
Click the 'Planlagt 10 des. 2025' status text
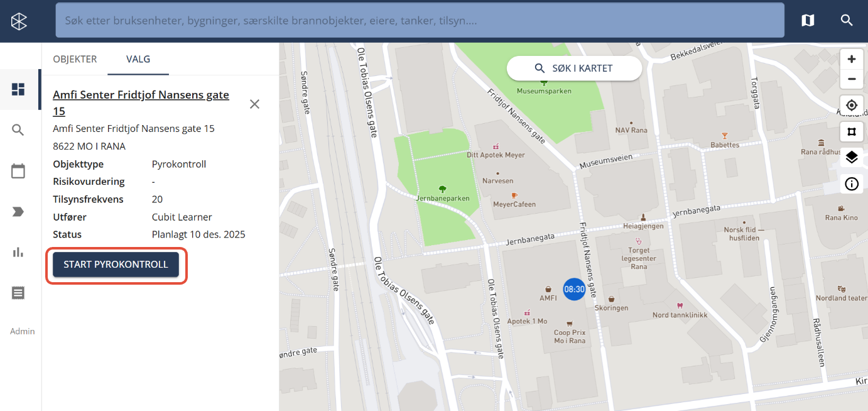pyautogui.click(x=198, y=234)
